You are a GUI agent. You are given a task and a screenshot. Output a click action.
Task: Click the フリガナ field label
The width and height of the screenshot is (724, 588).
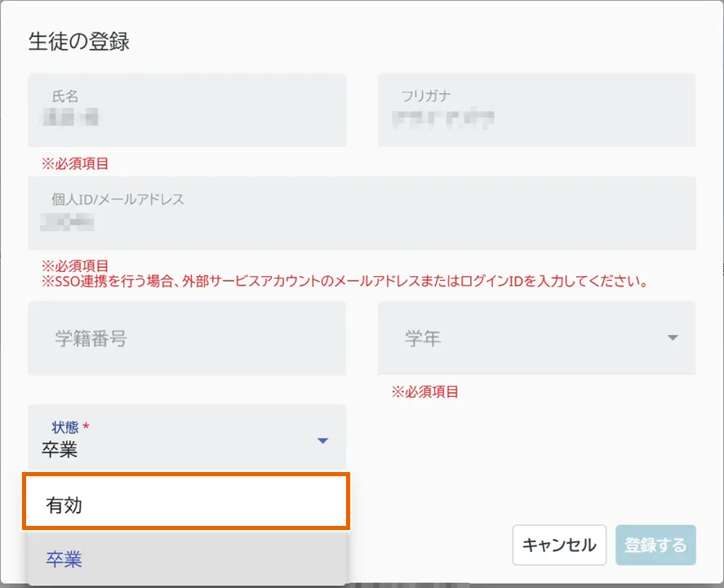click(x=425, y=96)
